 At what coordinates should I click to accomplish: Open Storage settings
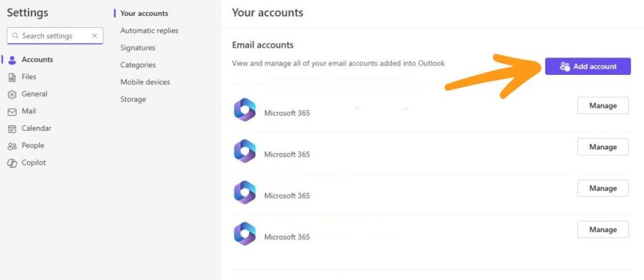point(133,99)
